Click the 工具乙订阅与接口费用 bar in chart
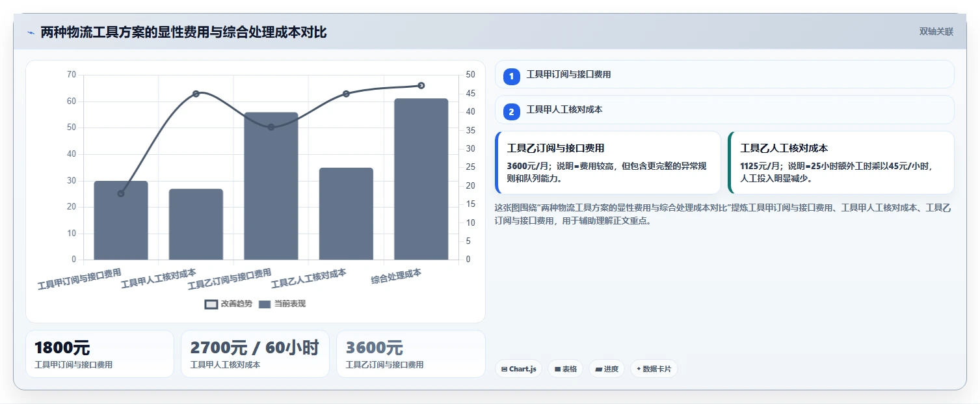This screenshot has height=404, width=980. tap(271, 186)
